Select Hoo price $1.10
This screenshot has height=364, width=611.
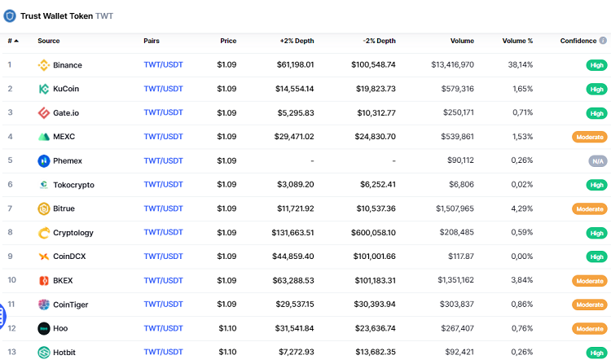coord(227,328)
